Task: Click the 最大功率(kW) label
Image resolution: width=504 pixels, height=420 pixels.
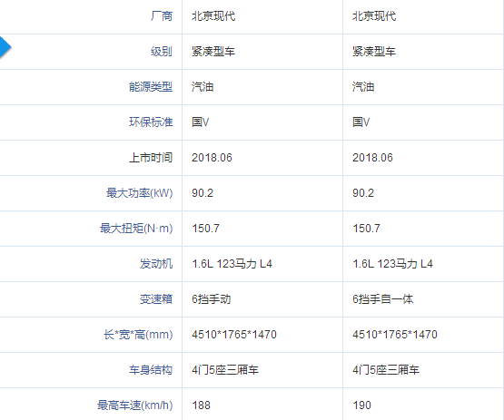Action: point(140,193)
